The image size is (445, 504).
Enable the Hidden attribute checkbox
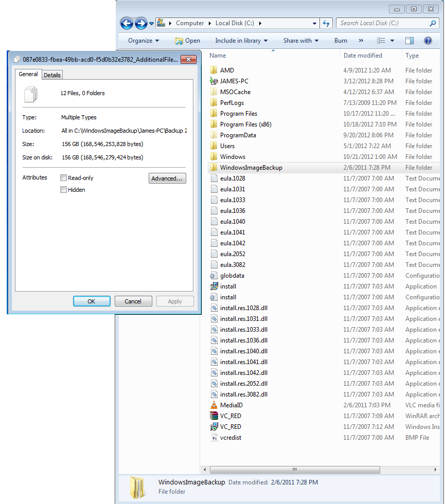[x=64, y=190]
